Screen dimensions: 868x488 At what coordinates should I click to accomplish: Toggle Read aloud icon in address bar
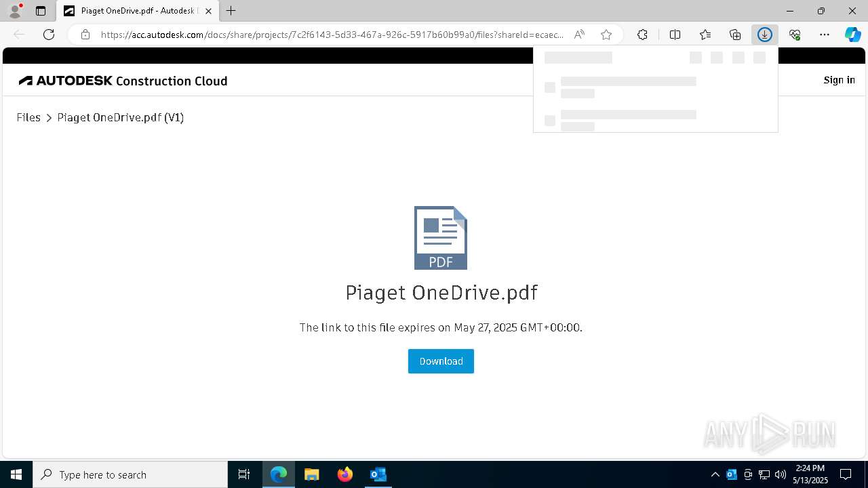tap(579, 35)
